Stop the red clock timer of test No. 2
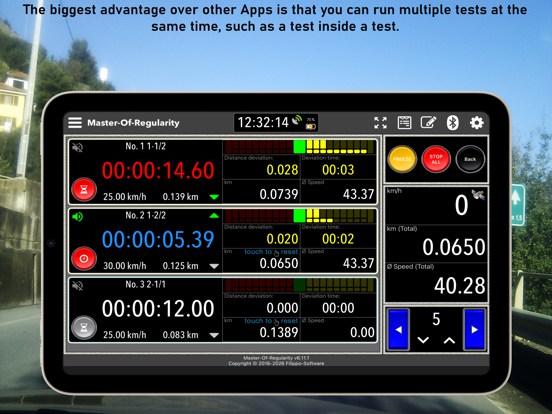The image size is (552, 414). tap(84, 258)
